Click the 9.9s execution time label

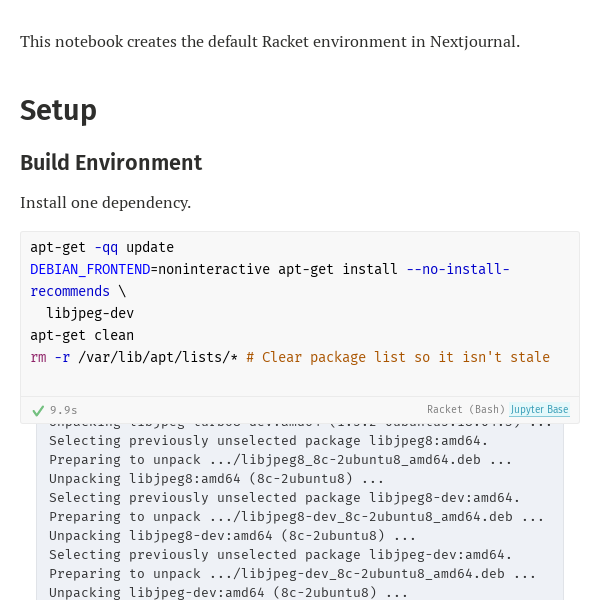point(64,411)
